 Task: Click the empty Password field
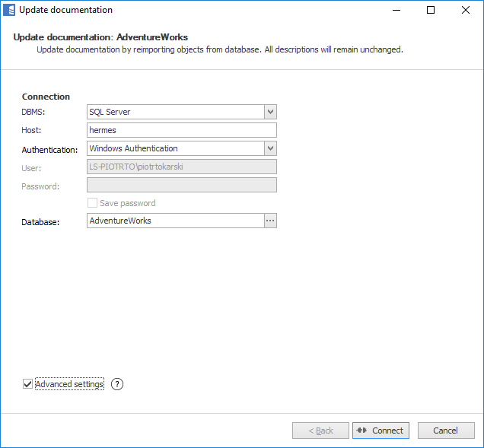coord(181,185)
